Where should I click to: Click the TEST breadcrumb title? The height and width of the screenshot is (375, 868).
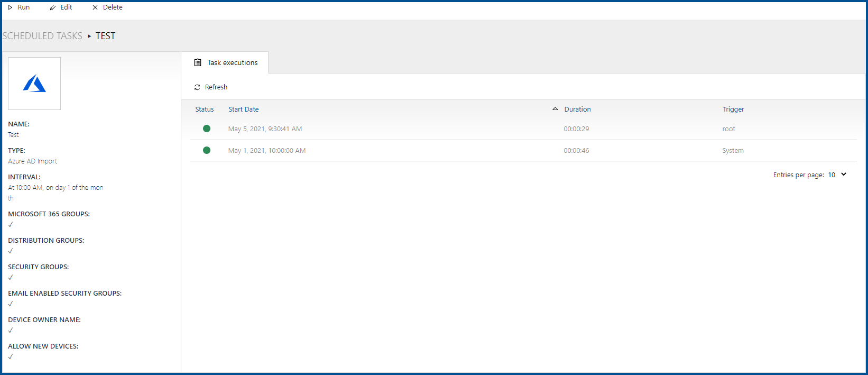pos(105,36)
